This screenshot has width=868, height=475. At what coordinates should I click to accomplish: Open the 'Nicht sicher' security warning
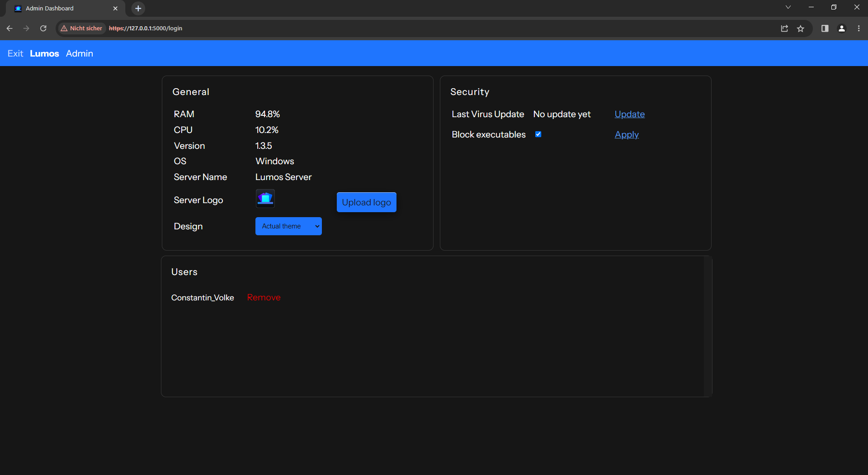[82, 28]
